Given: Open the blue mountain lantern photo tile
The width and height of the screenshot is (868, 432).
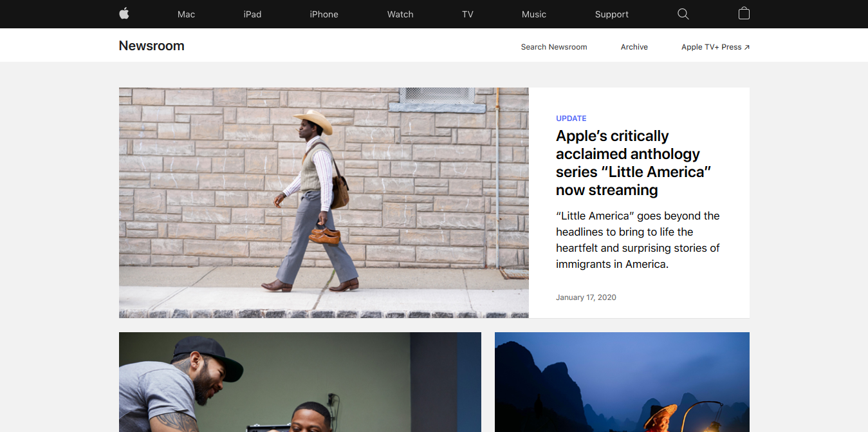Looking at the screenshot, I should [622, 382].
